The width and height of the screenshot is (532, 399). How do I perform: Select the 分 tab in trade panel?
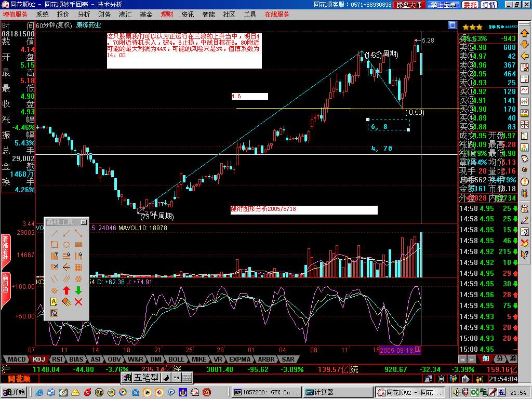499,358
